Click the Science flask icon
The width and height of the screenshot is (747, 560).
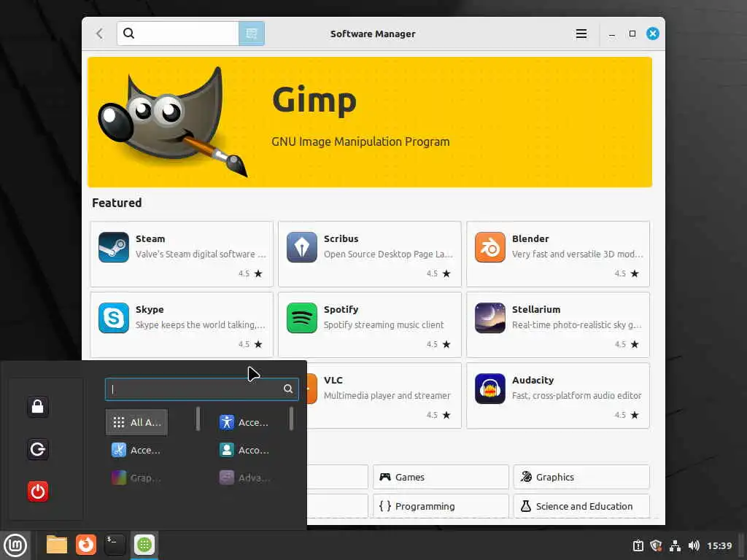coord(526,506)
